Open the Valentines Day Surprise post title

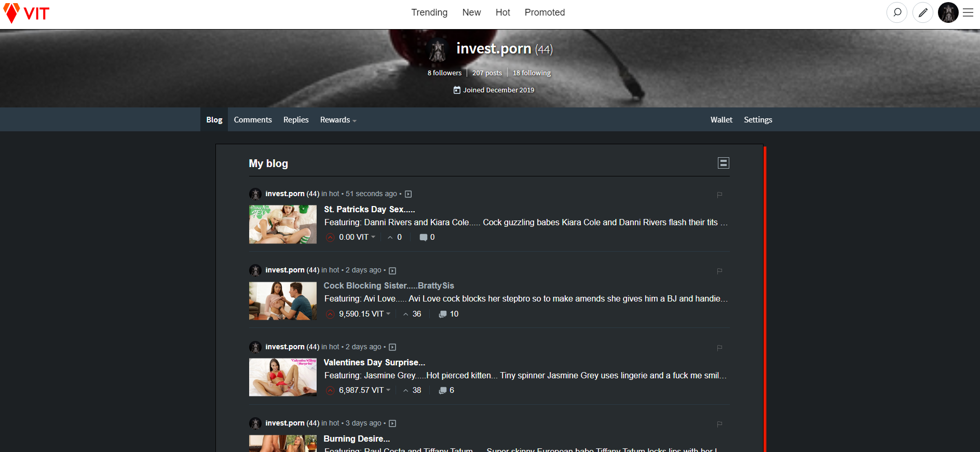click(x=374, y=362)
